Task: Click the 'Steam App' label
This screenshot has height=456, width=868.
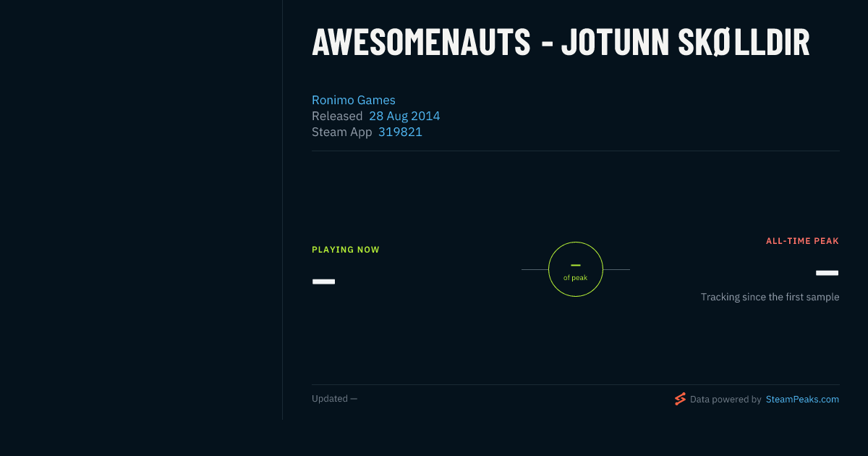Action: [342, 132]
